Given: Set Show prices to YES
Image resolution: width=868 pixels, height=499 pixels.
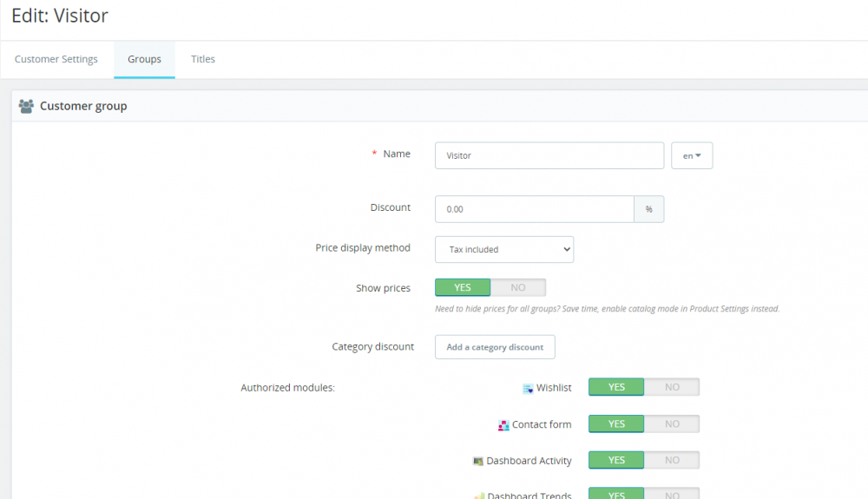Looking at the screenshot, I should [463, 287].
